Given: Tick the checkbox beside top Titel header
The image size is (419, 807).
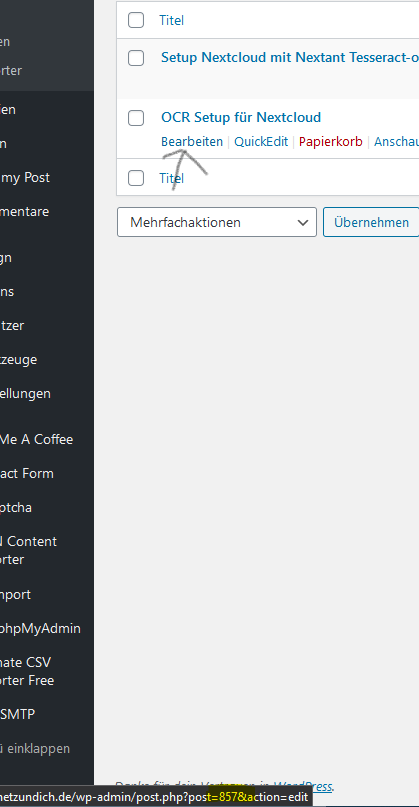Looking at the screenshot, I should click(x=136, y=21).
